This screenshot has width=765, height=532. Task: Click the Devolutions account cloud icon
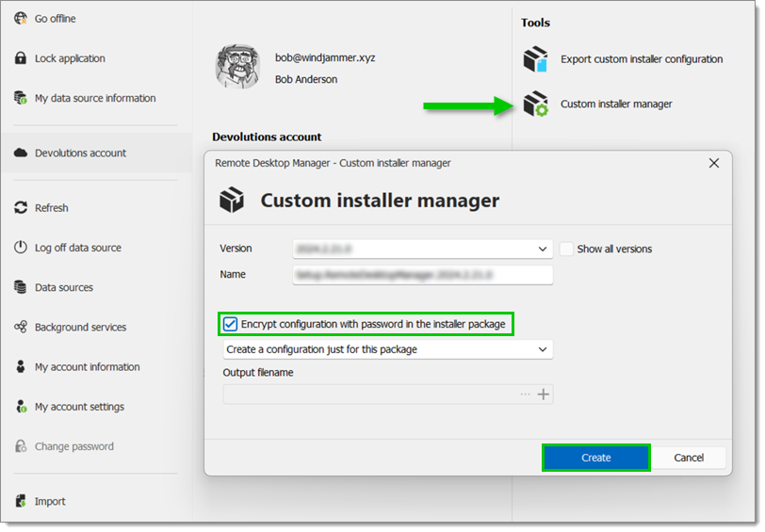coord(21,153)
